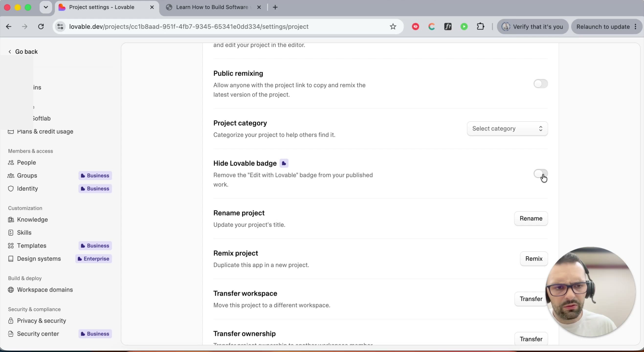
Task: Open the tab search dropdown arrow
Action: point(46,7)
